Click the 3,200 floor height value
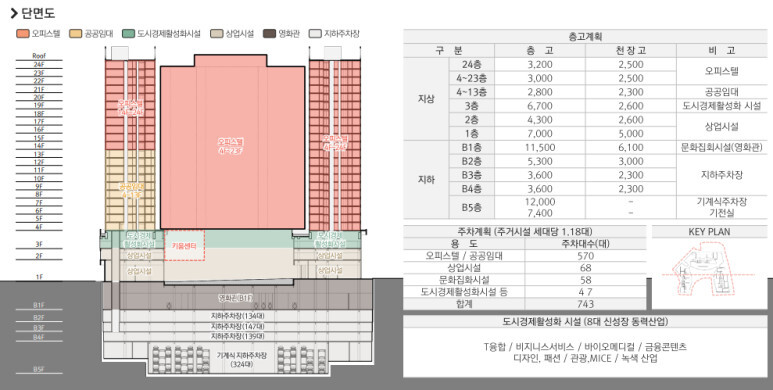This screenshot has width=773, height=390. pos(540,65)
